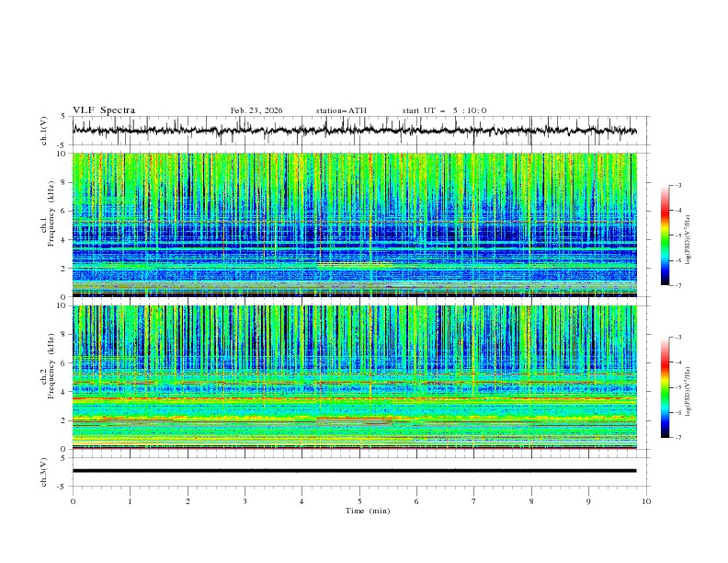Click the ch.1 spectrogram color scale bar

point(665,236)
